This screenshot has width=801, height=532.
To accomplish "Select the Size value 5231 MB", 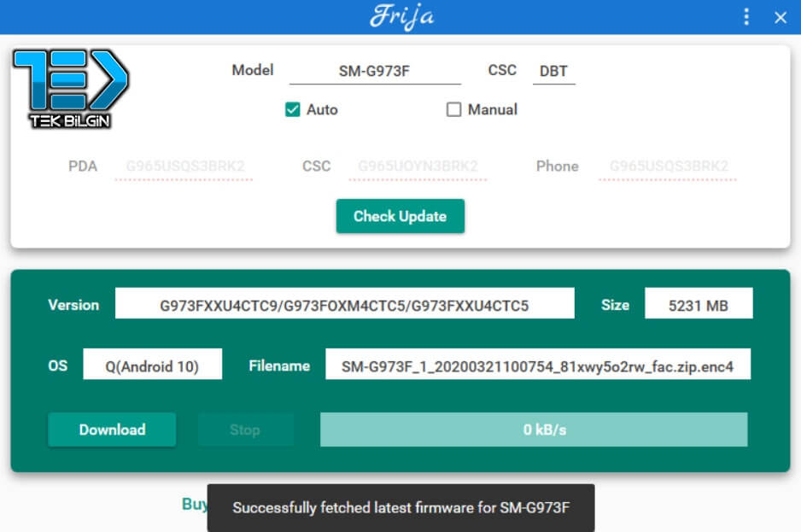I will (699, 303).
